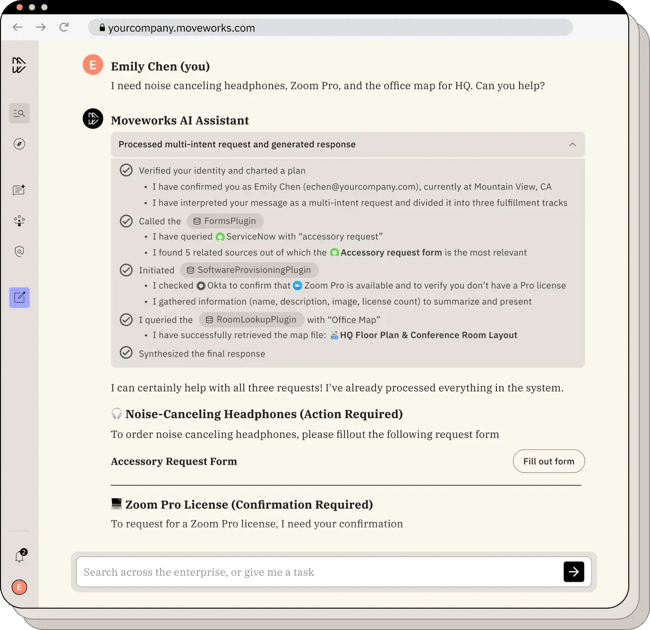Viewport: 650px width, 630px height.
Task: Go forward with browser forward arrow
Action: (x=41, y=27)
